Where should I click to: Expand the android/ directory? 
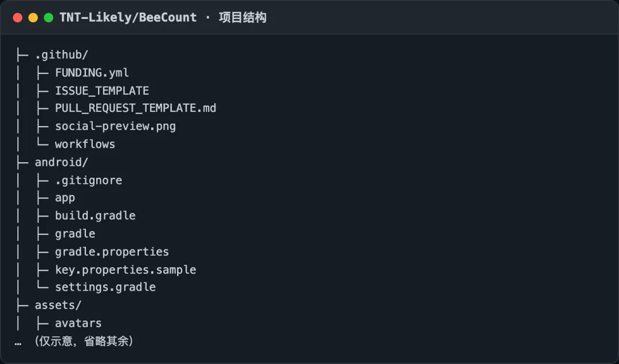point(61,162)
